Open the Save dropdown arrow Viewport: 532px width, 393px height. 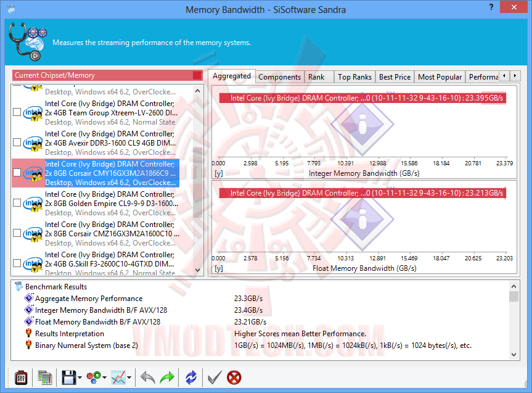pyautogui.click(x=80, y=378)
